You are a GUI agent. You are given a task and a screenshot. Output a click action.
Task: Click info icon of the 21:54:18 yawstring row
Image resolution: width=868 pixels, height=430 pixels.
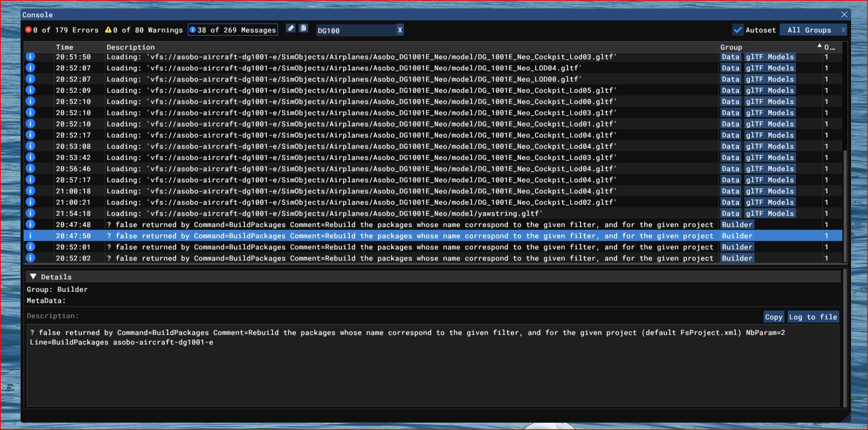pyautogui.click(x=30, y=213)
